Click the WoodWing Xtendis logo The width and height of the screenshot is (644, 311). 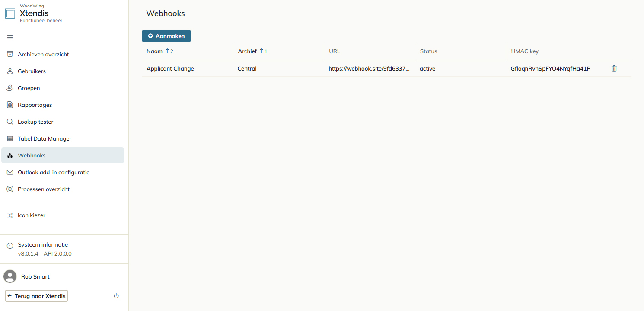tap(10, 13)
